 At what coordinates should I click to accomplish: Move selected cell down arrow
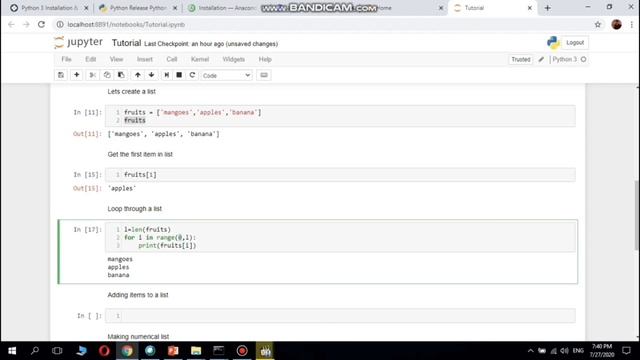coord(151,75)
